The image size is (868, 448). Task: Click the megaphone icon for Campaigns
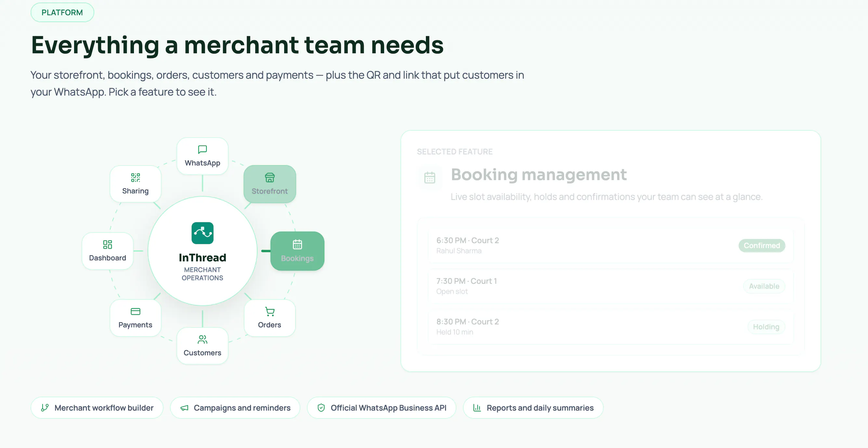tap(184, 408)
